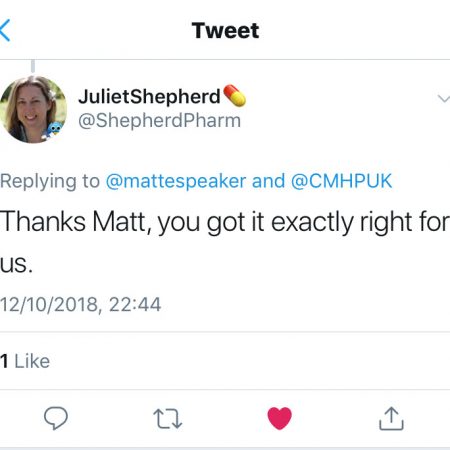Open the share upload icon
The width and height of the screenshot is (450, 450).
pos(391,418)
